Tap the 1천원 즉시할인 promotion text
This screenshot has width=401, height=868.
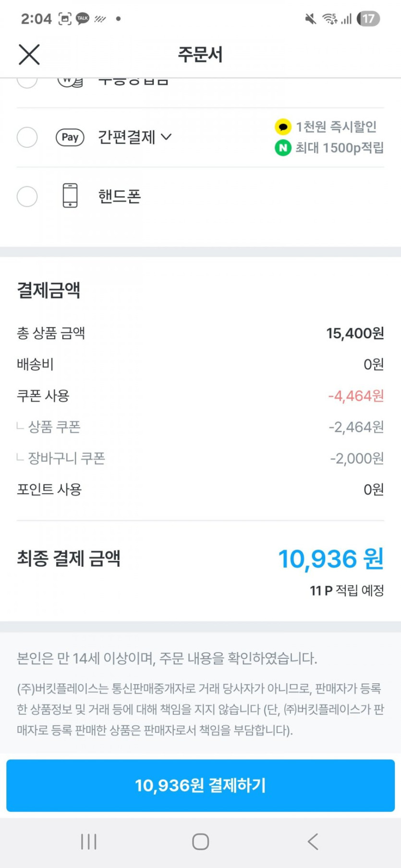336,127
